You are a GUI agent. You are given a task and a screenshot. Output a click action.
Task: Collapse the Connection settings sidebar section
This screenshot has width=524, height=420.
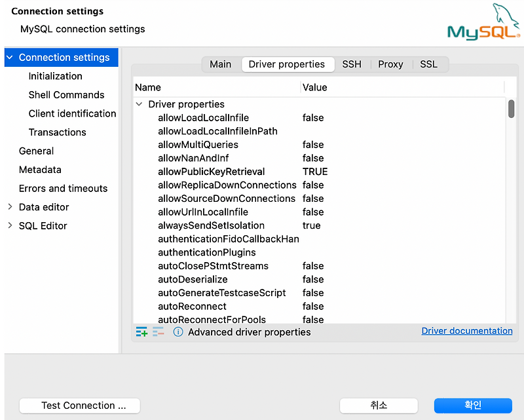(9, 57)
